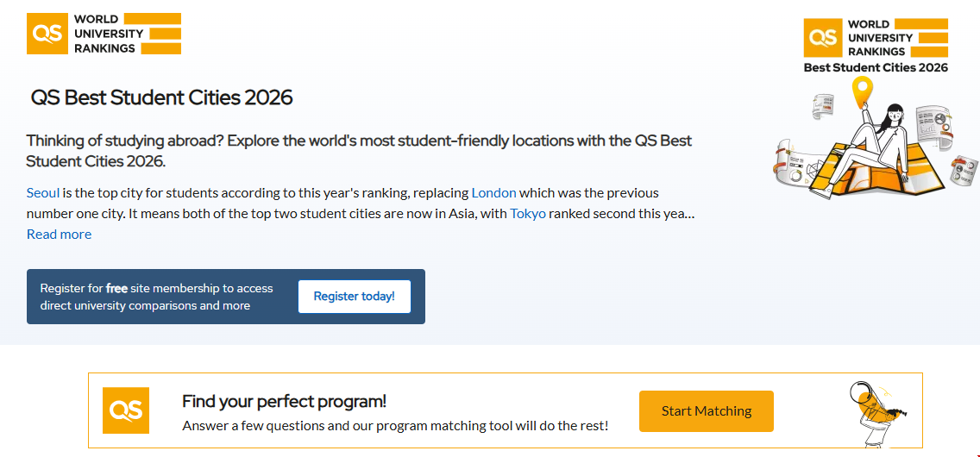Open the London city link

[x=493, y=192]
